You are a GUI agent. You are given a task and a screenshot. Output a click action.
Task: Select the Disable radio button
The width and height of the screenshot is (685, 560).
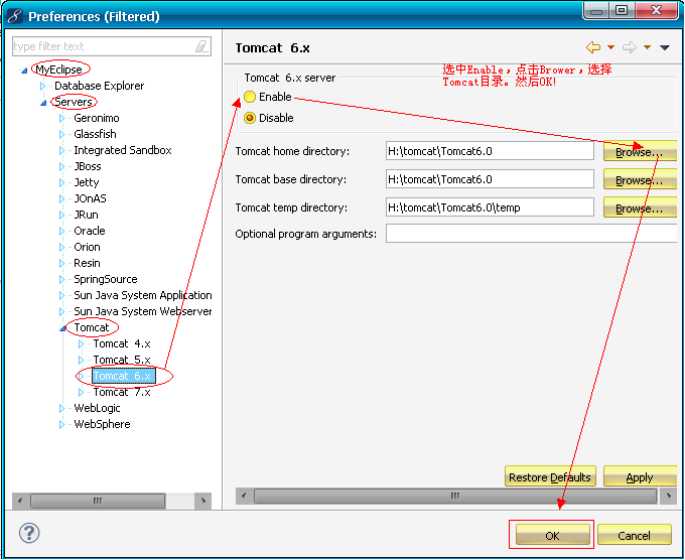(249, 118)
